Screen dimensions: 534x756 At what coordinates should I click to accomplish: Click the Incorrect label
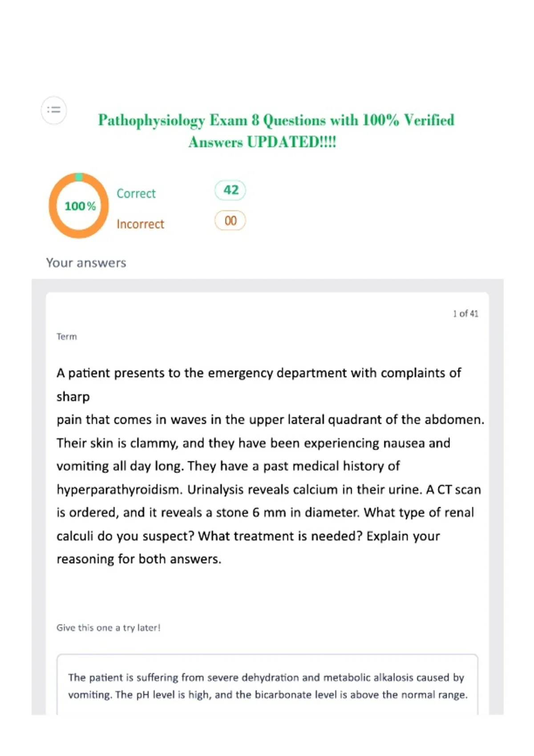[140, 224]
